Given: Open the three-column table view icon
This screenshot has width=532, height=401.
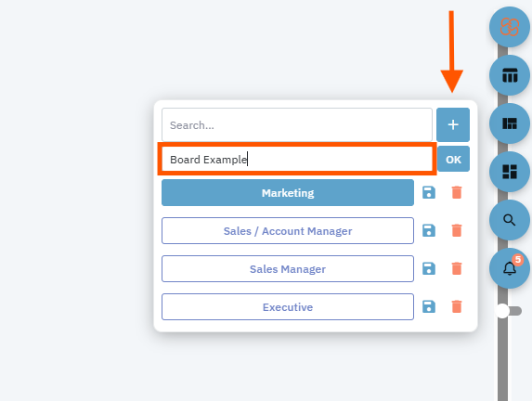Looking at the screenshot, I should point(510,75).
